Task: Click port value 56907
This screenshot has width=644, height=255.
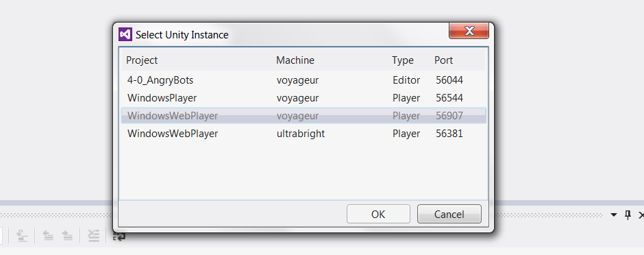Action: pos(449,116)
